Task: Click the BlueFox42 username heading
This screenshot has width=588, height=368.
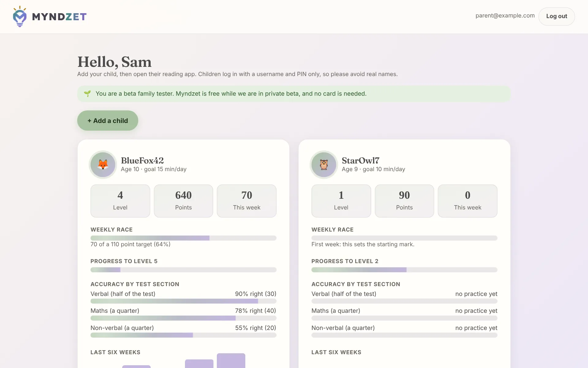Action: [x=142, y=160]
